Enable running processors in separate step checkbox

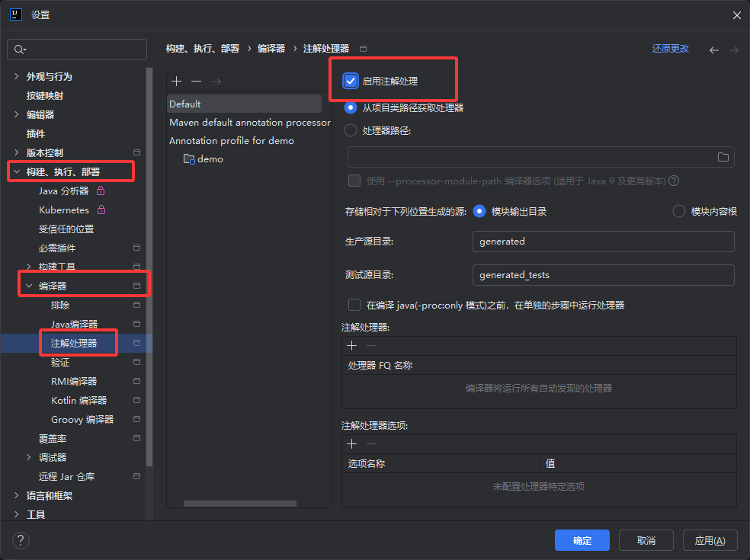click(x=354, y=305)
